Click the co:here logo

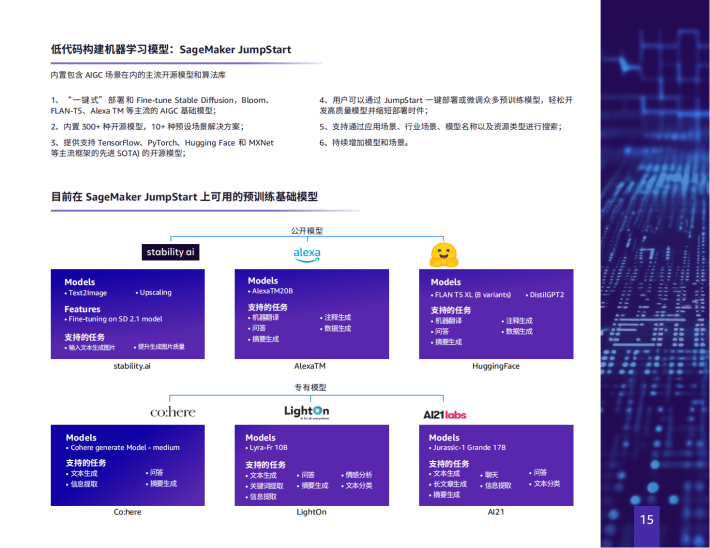click(173, 412)
